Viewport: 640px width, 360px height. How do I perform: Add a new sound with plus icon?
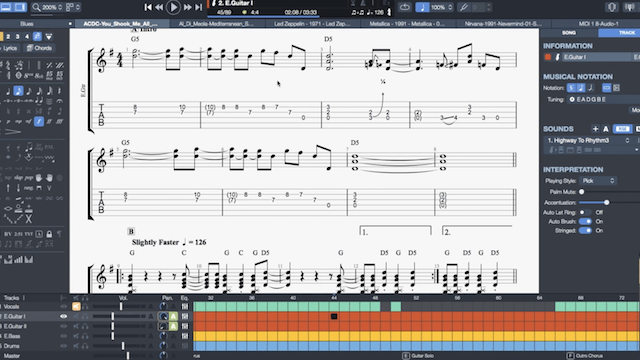(x=595, y=129)
